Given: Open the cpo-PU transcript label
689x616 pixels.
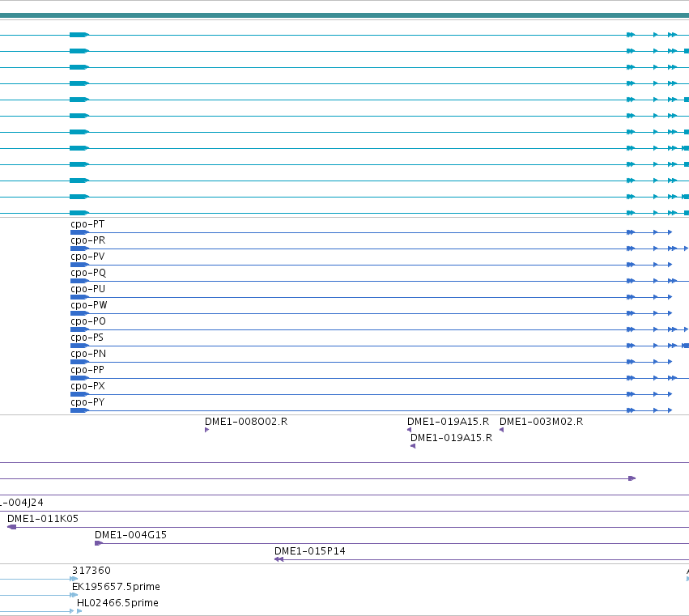Looking at the screenshot, I should coord(88,289).
